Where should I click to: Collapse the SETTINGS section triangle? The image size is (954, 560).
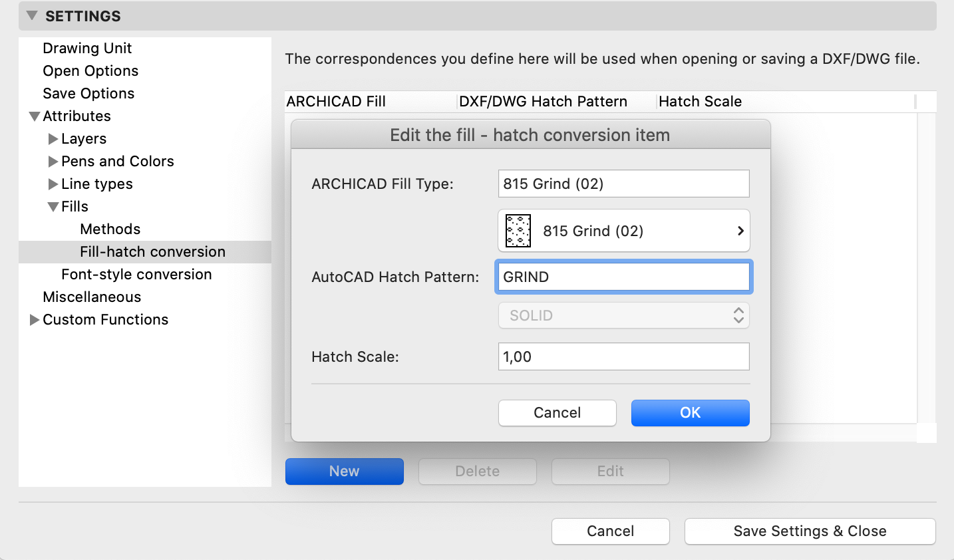click(31, 15)
